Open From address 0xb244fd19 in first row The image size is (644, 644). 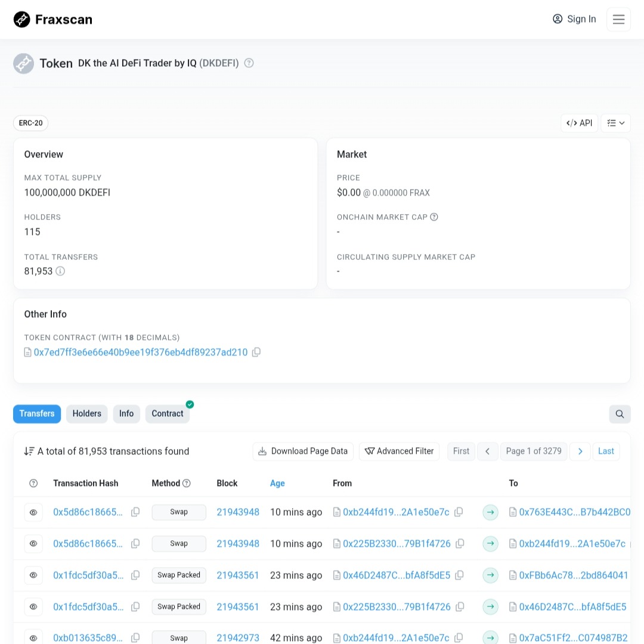click(396, 512)
